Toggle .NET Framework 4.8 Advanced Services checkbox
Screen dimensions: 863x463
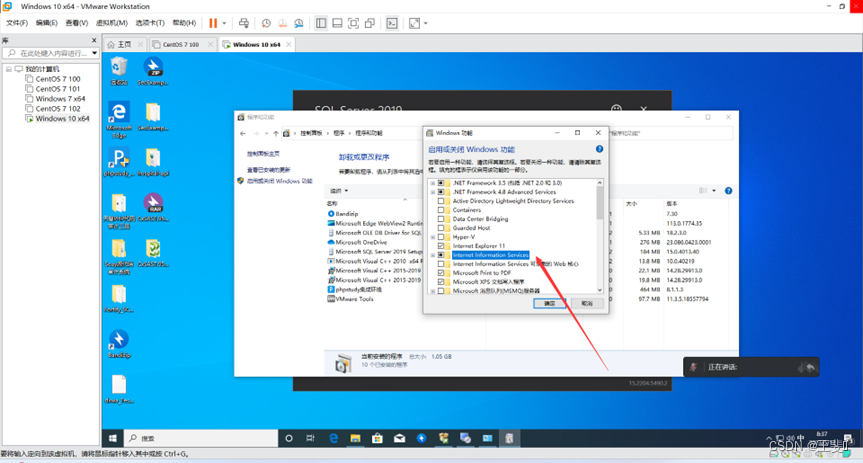pyautogui.click(x=441, y=192)
